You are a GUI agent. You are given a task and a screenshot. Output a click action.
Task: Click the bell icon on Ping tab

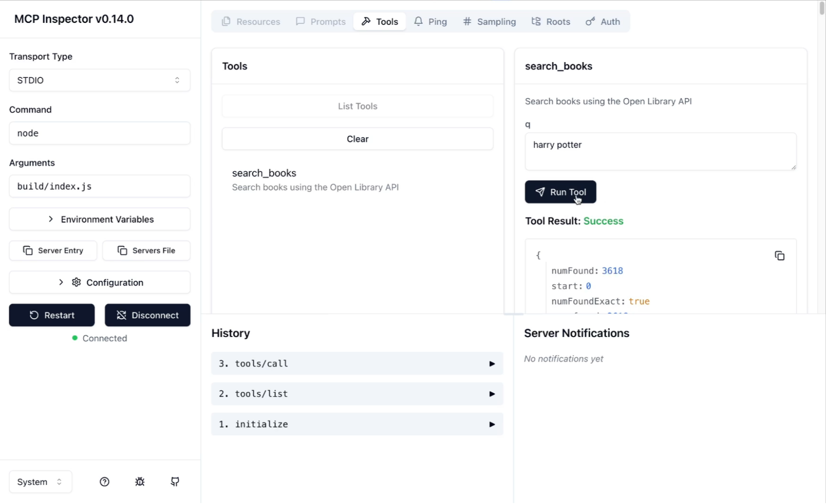(419, 21)
